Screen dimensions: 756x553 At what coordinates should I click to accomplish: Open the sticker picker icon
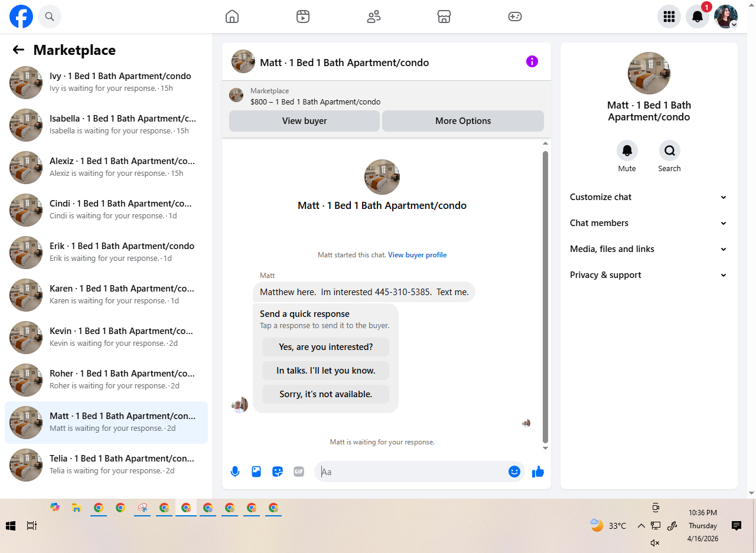(278, 472)
